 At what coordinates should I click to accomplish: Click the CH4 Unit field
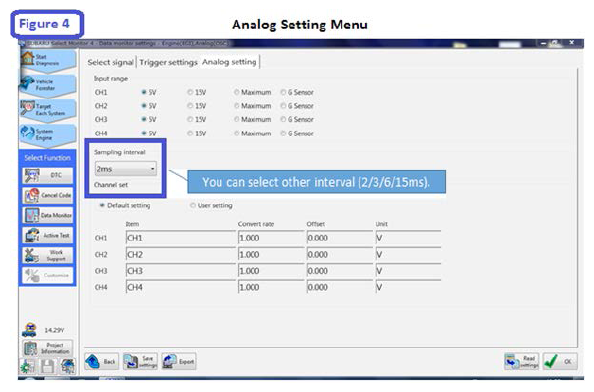[408, 287]
